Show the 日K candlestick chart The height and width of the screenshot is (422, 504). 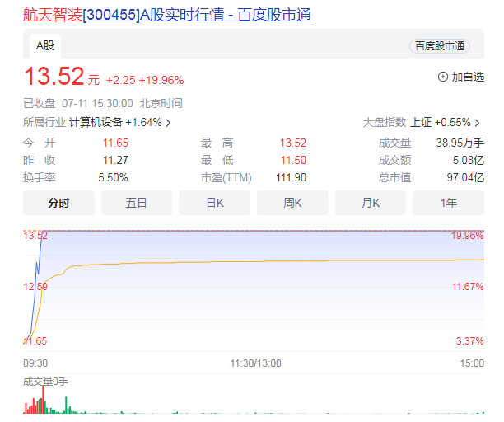pos(214,203)
